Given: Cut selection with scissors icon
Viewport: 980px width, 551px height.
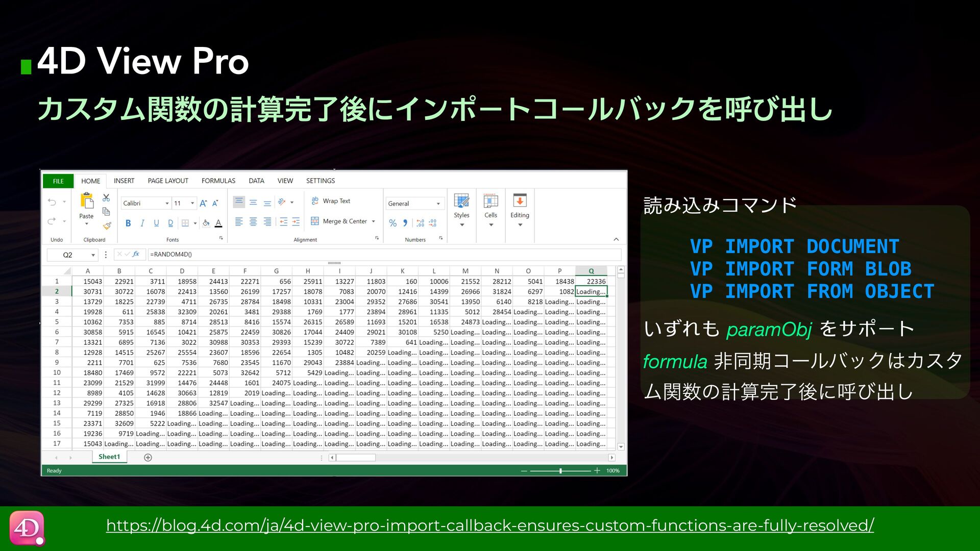Looking at the screenshot, I should click(x=106, y=197).
